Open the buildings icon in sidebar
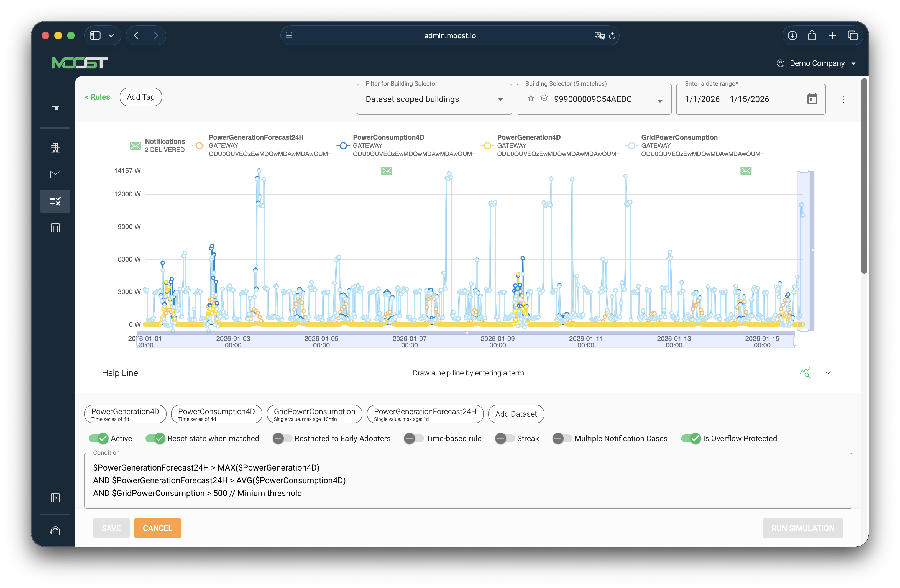The height and width of the screenshot is (588, 900). pyautogui.click(x=55, y=148)
